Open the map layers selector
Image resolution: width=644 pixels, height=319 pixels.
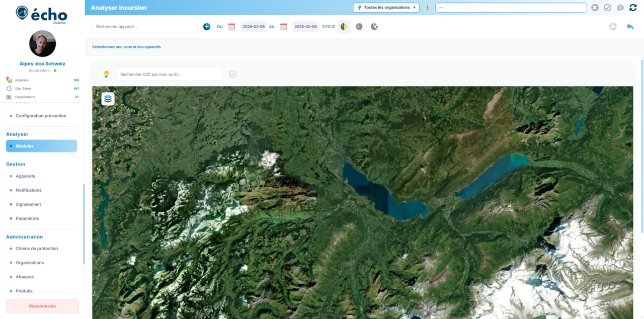108,99
